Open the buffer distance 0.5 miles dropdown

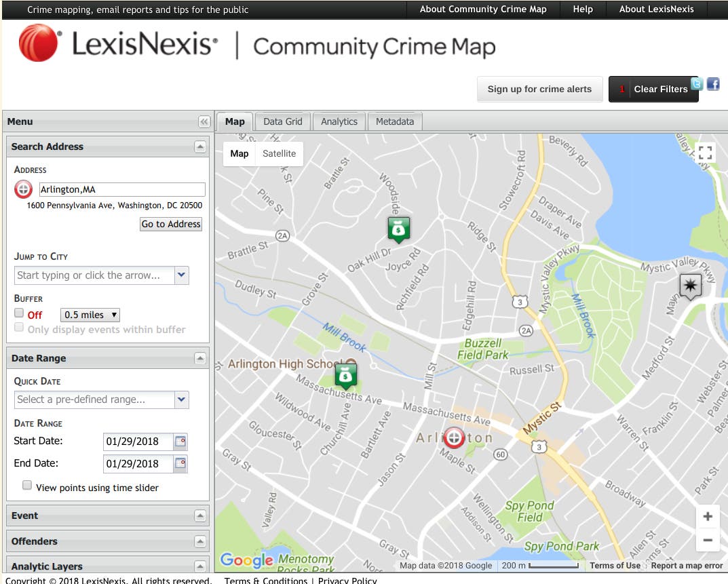90,315
